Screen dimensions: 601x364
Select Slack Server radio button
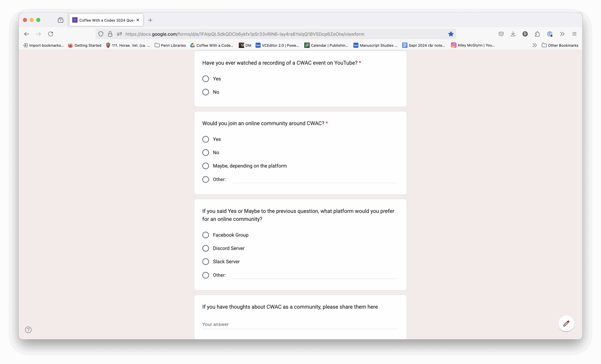pyautogui.click(x=206, y=262)
